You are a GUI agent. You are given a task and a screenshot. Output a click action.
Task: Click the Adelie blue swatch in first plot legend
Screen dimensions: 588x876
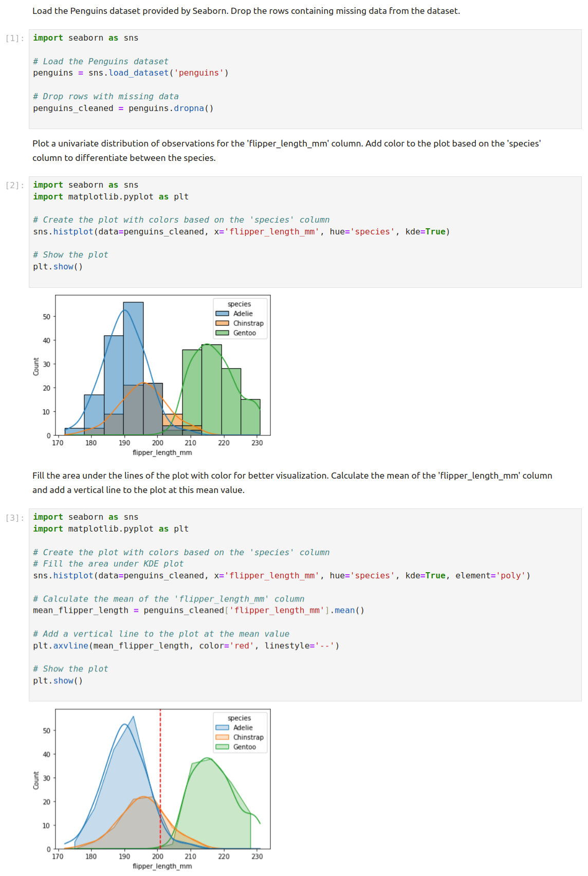point(222,314)
